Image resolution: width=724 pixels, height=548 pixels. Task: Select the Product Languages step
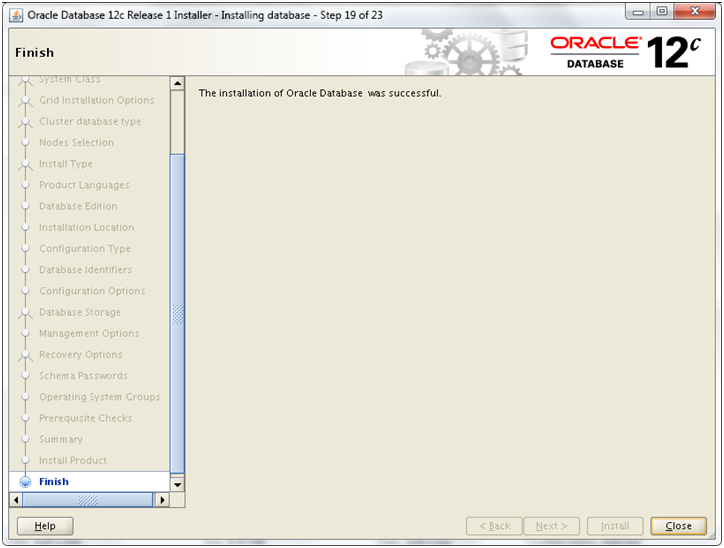click(x=84, y=185)
